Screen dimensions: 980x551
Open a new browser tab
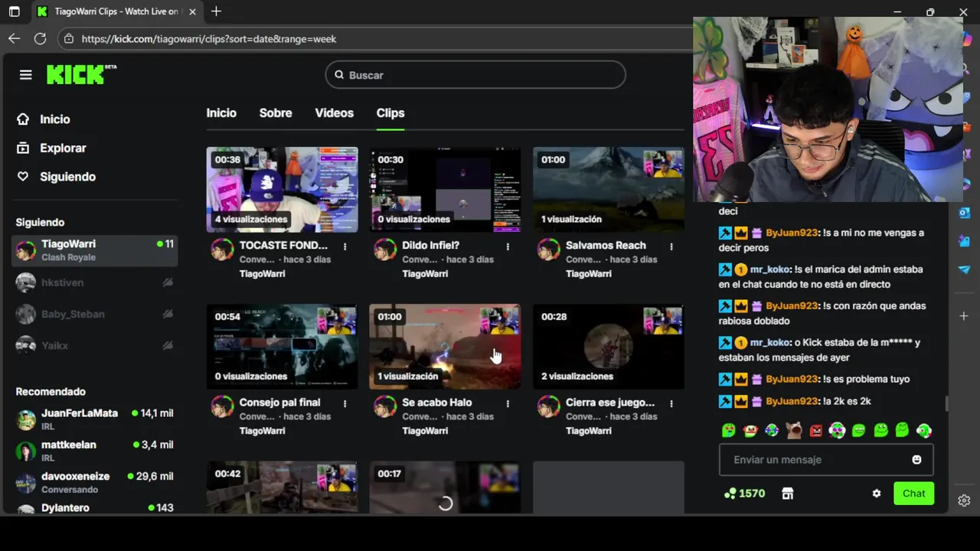[x=216, y=11]
